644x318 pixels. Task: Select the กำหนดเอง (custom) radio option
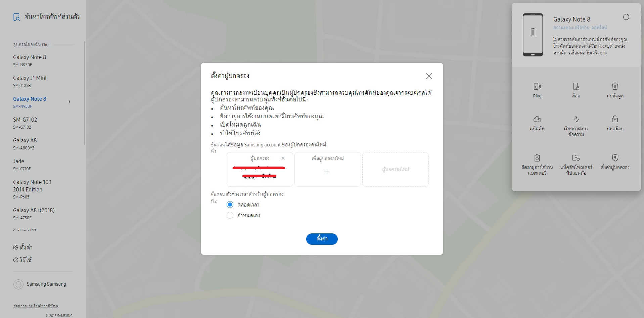(x=230, y=215)
